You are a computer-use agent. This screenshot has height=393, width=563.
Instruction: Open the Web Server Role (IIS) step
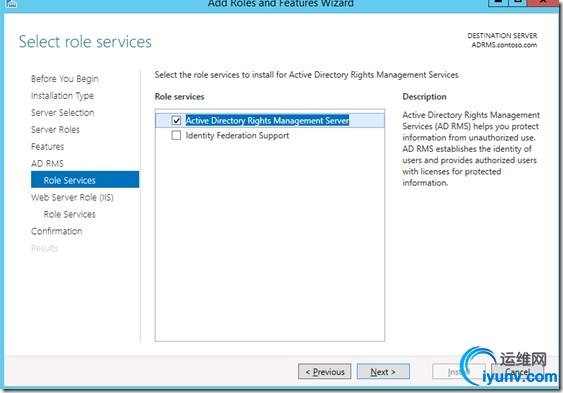coord(72,197)
